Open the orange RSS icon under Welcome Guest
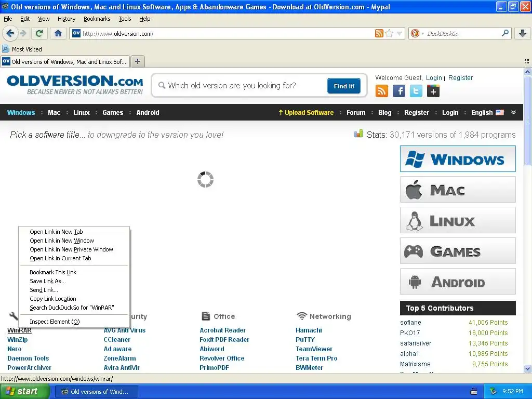Screen dimensions: 532x399 click(x=382, y=91)
